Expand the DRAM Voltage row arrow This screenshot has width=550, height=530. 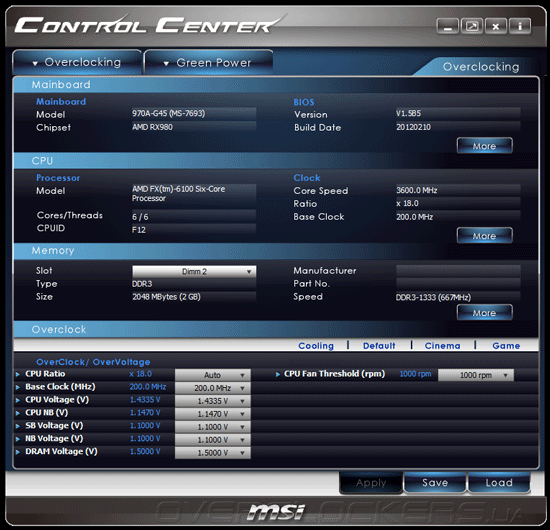tap(18, 452)
